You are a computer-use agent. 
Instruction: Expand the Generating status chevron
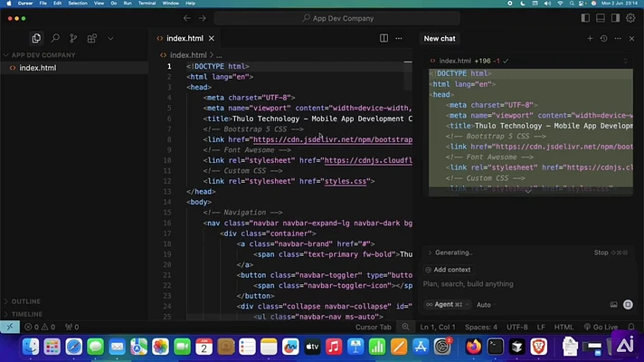pyautogui.click(x=430, y=252)
